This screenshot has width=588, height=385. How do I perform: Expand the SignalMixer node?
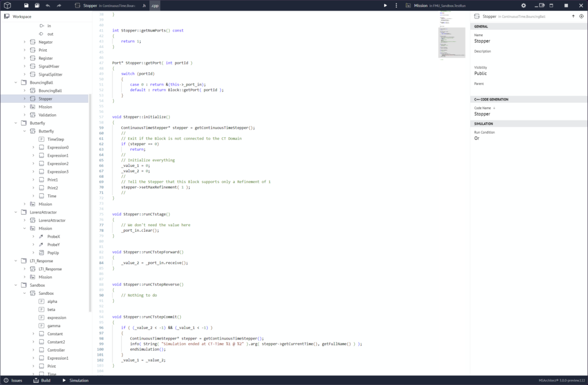coord(24,67)
